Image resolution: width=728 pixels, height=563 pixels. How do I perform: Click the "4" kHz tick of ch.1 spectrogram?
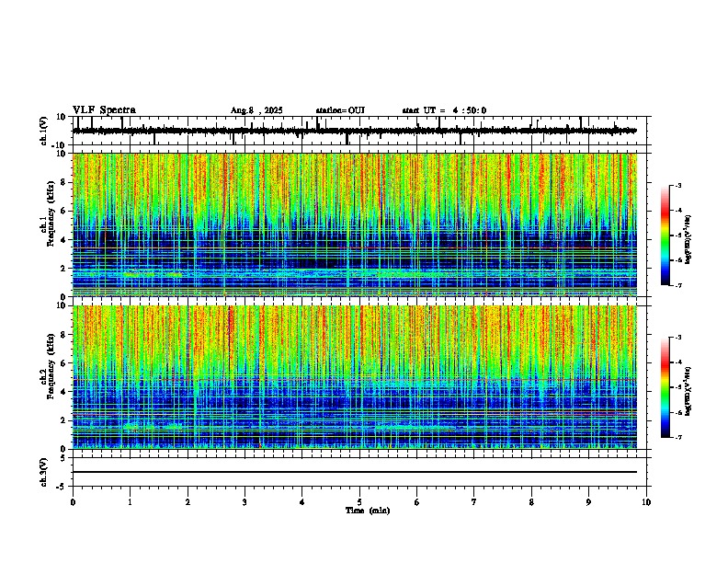click(x=64, y=240)
